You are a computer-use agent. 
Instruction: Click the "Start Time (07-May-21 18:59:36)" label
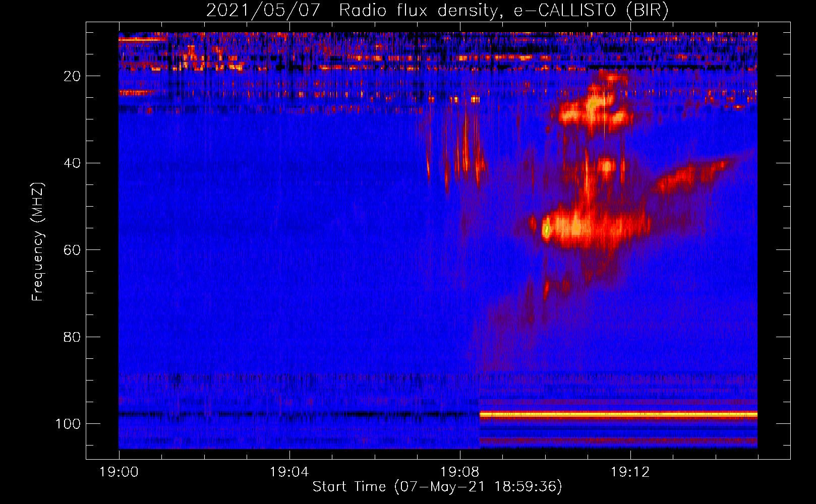click(x=437, y=487)
